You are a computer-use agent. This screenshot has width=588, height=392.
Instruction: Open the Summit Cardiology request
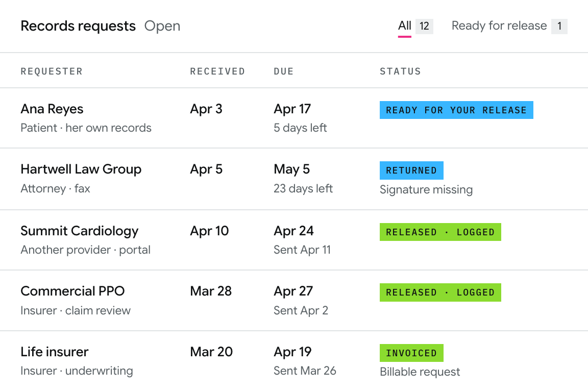click(x=80, y=231)
